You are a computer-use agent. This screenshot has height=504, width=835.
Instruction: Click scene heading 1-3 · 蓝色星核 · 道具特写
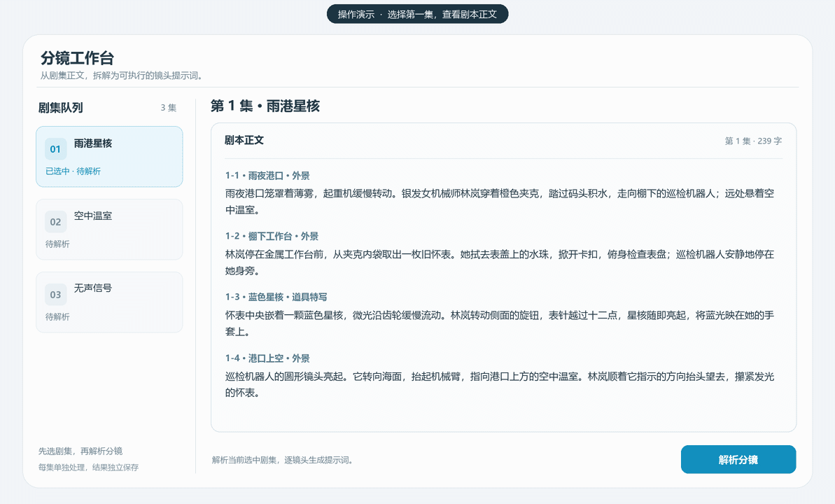(276, 297)
